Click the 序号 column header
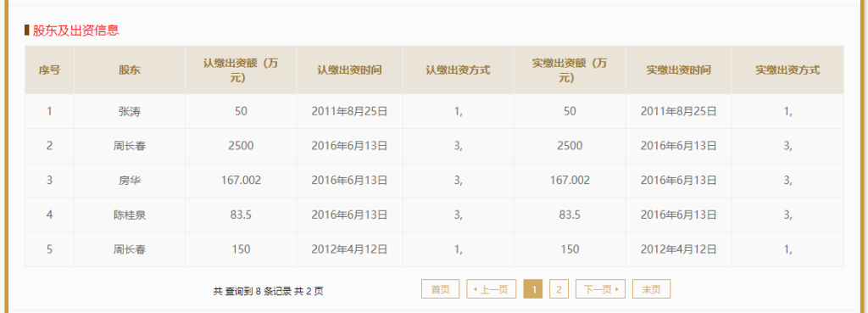The image size is (868, 313). pyautogui.click(x=49, y=70)
